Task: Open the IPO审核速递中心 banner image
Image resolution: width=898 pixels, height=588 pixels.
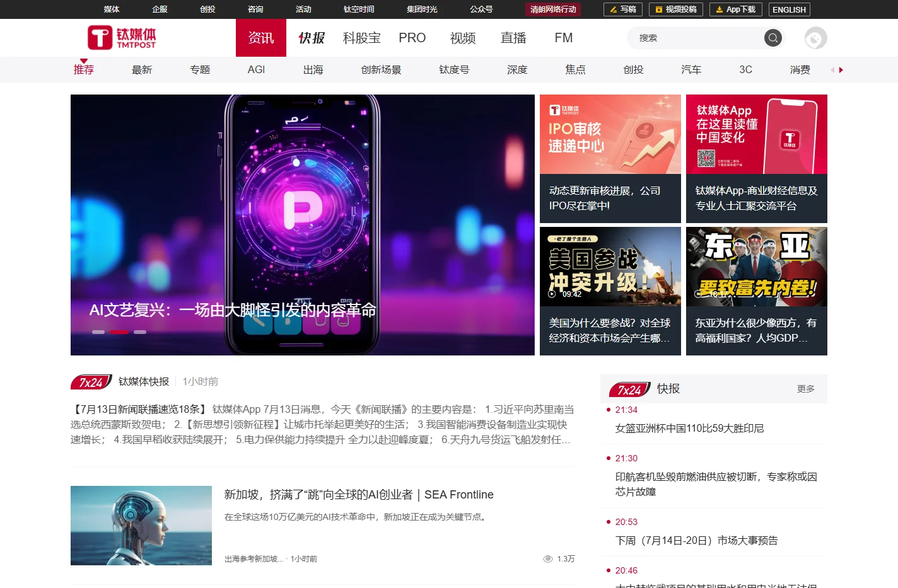Action: coord(610,134)
